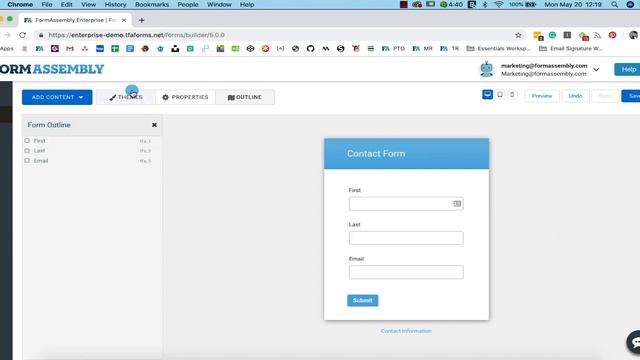Click the Preview button
This screenshot has width=640, height=360.
[x=542, y=96]
